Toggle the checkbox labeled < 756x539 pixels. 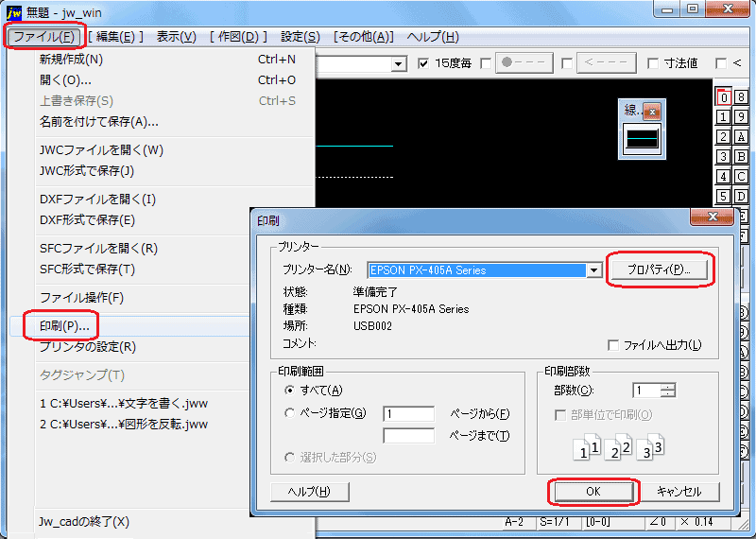tap(721, 63)
